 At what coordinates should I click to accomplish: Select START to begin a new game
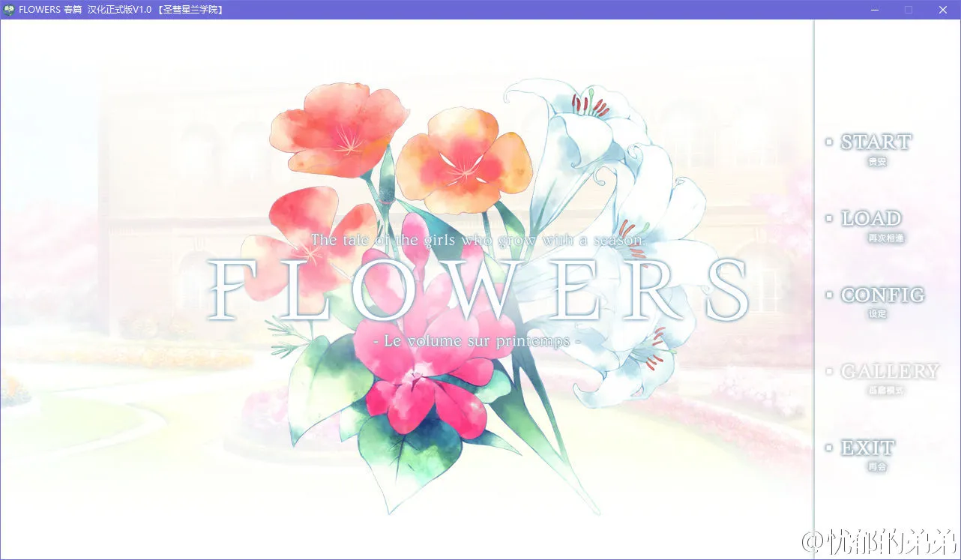coord(877,142)
